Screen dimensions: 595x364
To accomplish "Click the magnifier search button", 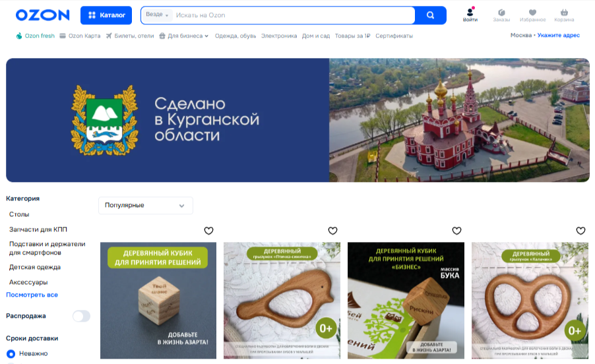I will (x=430, y=15).
